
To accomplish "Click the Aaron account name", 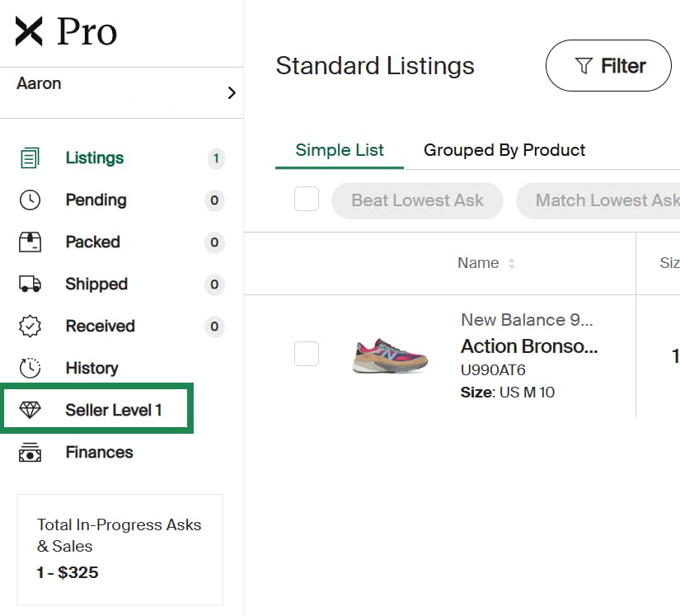I will coord(39,83).
